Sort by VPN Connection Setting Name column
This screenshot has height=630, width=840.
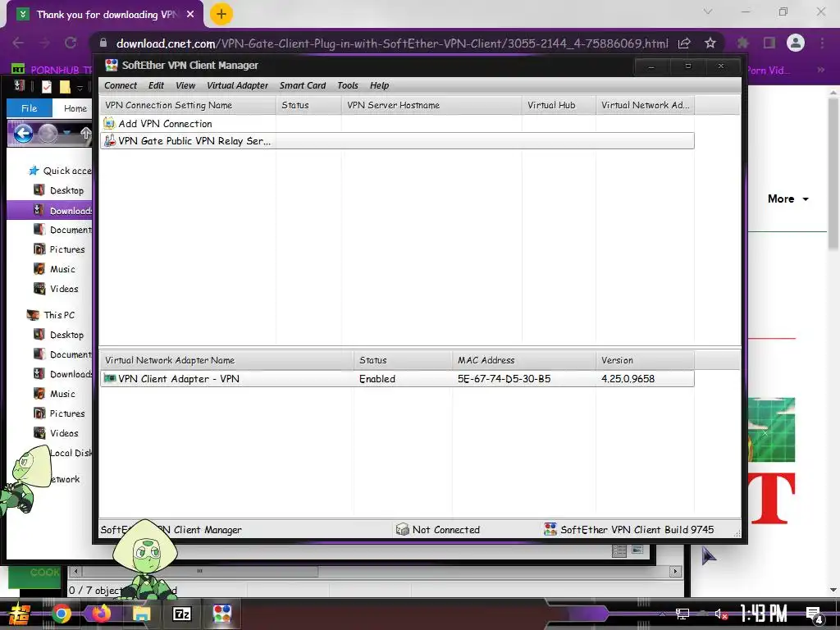pos(188,105)
